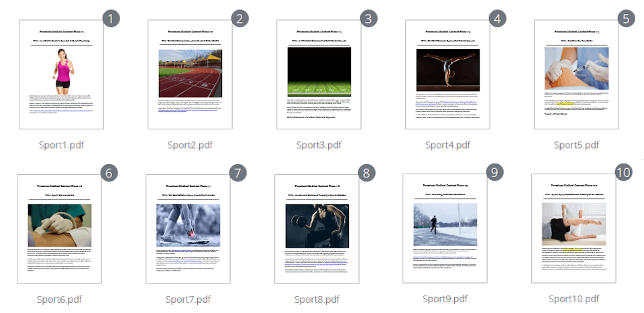Open the Sport8.pdf dumbbell workout thumbnail
Viewport: 644px width, 313px height.
317,228
